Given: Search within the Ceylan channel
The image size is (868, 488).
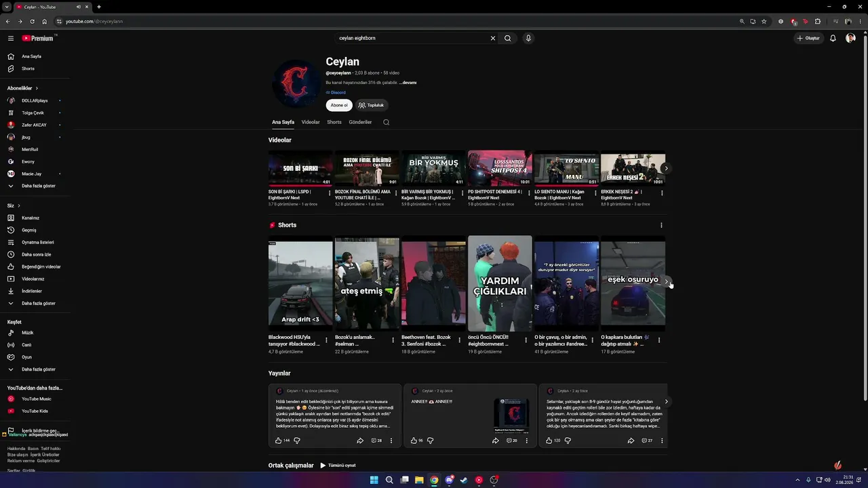Looking at the screenshot, I should pos(386,122).
